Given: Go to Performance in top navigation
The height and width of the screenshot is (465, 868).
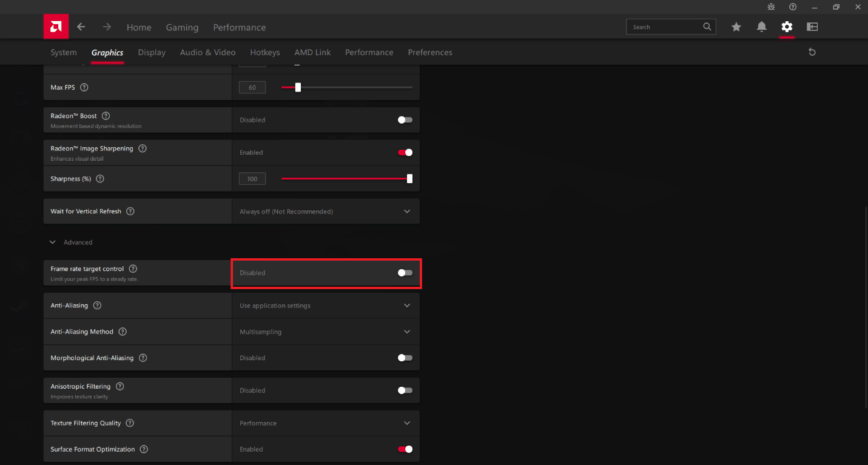Looking at the screenshot, I should coord(239,27).
